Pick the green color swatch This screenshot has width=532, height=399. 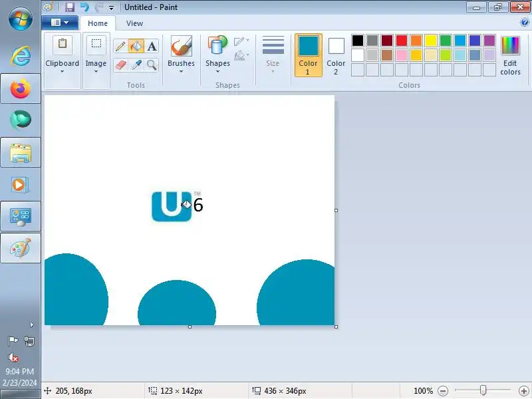[446, 41]
